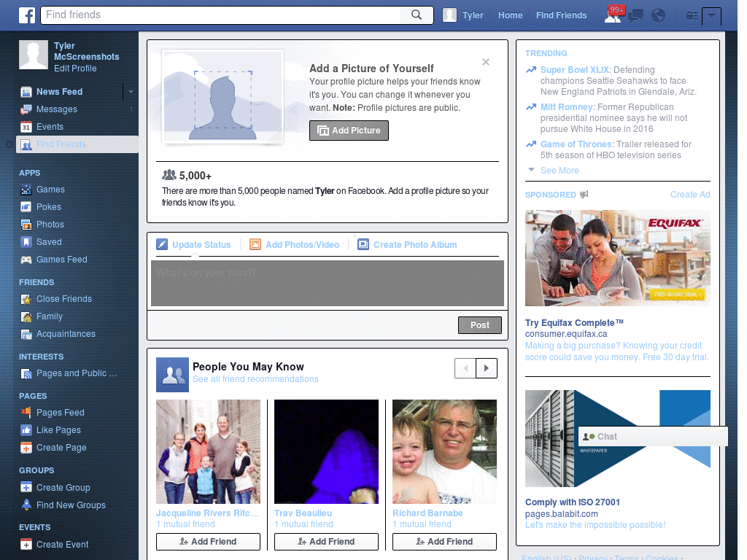
Task: Click the Add Picture button
Action: (x=349, y=131)
